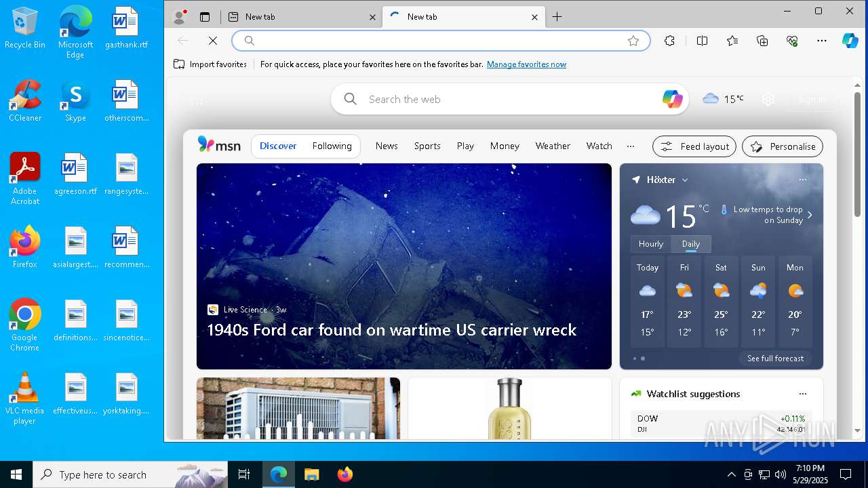This screenshot has height=488, width=868.
Task: Open the Sports section
Action: click(427, 146)
